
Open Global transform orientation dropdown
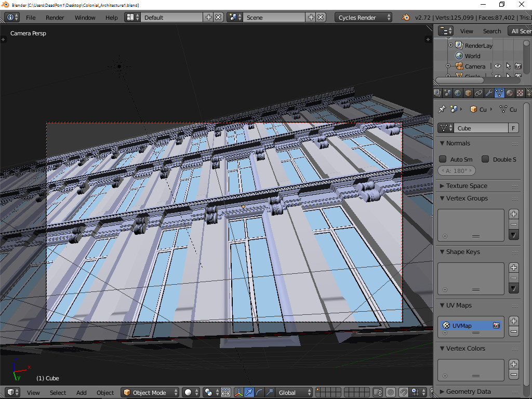tap(294, 392)
